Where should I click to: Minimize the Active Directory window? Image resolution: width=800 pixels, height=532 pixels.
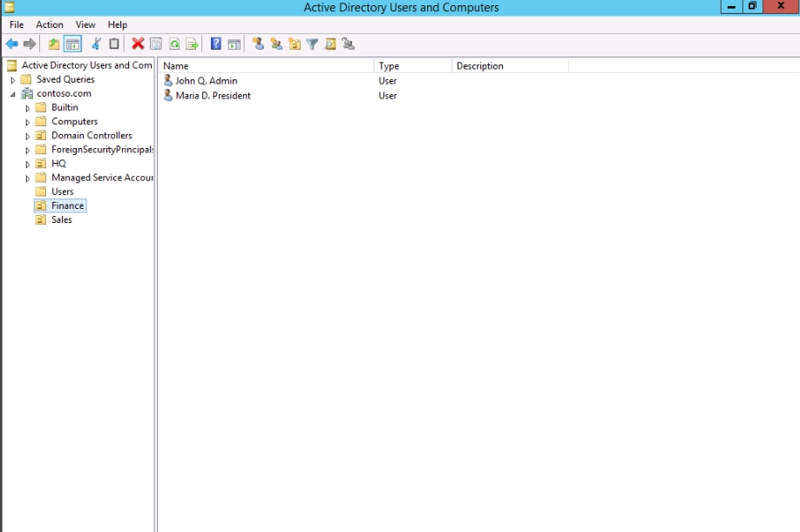731,7
